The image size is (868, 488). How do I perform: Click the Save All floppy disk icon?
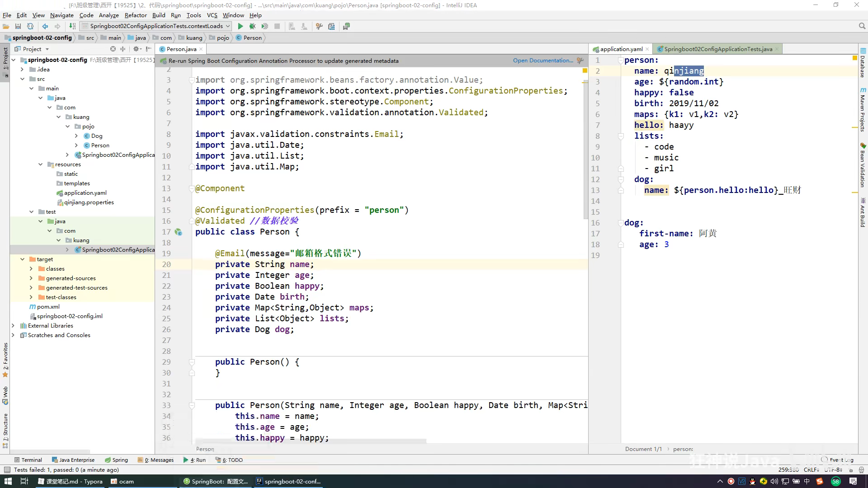coord(18,26)
